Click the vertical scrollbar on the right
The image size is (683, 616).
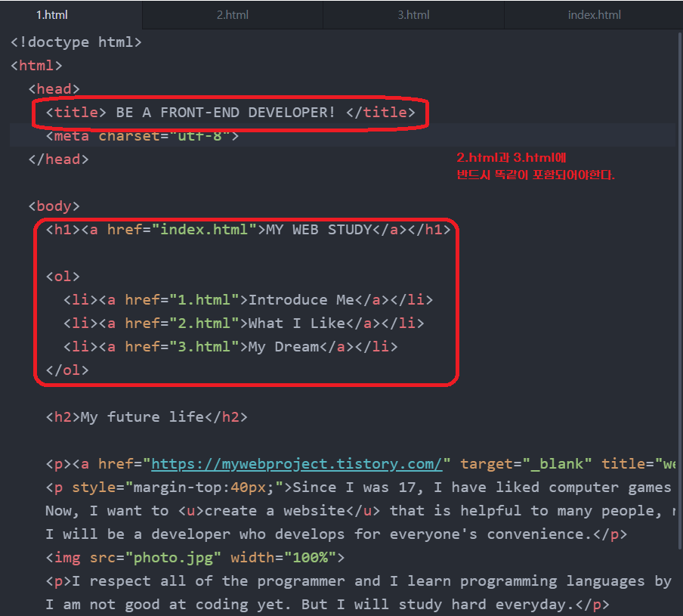[x=681, y=289]
